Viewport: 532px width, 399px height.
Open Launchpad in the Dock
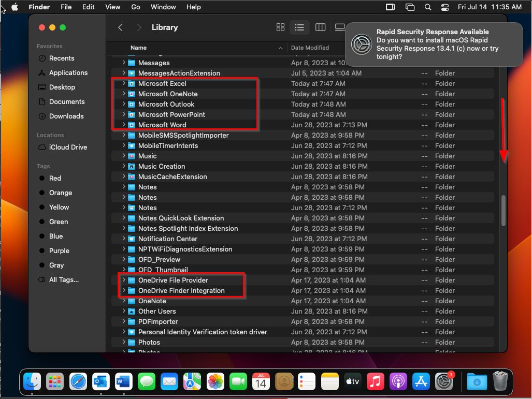point(55,381)
